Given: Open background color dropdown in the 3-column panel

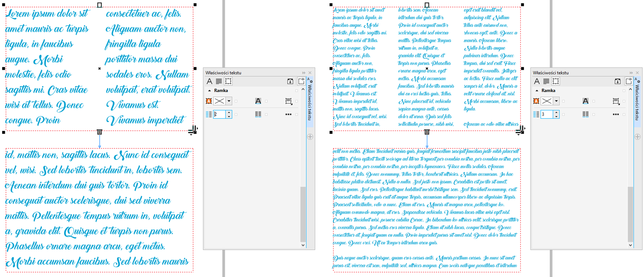Looking at the screenshot, I should pos(556,101).
